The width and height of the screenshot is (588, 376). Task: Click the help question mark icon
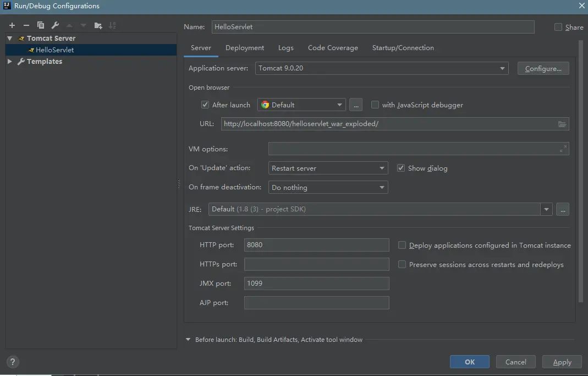pyautogui.click(x=12, y=362)
